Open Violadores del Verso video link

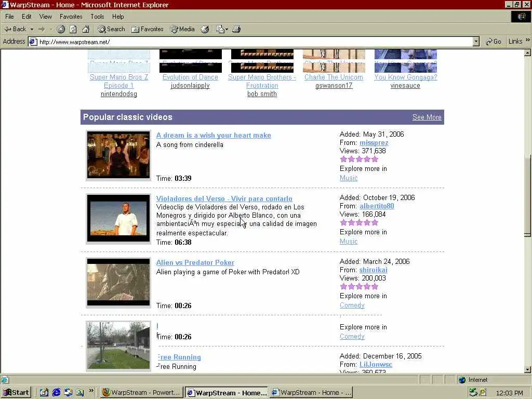tap(224, 199)
